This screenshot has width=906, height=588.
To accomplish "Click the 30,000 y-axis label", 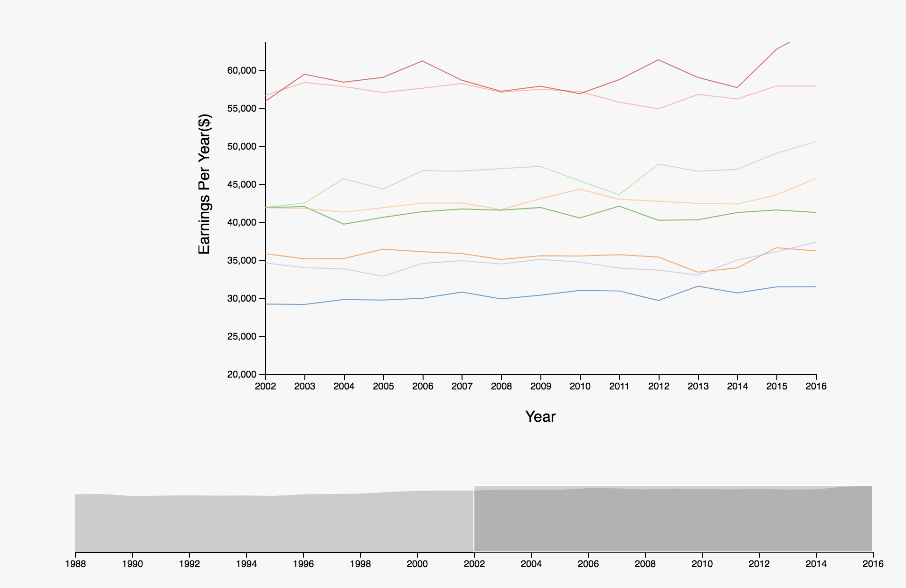I will (242, 298).
